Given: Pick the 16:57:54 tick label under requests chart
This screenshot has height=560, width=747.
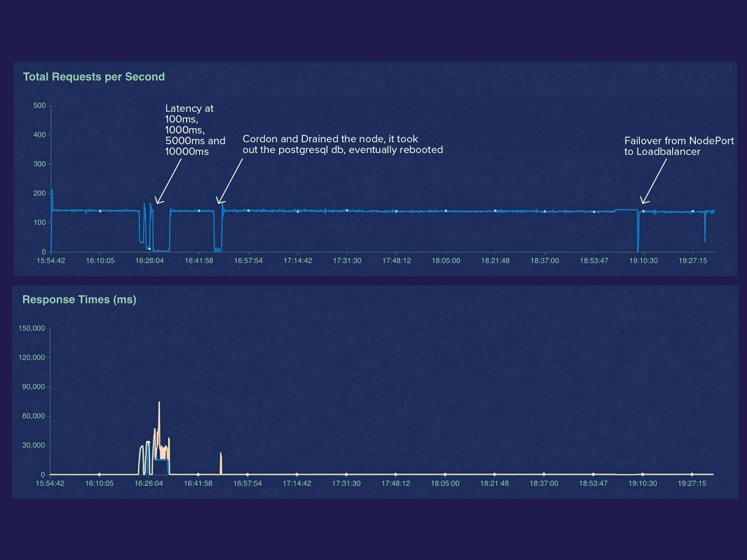Looking at the screenshot, I should click(248, 260).
